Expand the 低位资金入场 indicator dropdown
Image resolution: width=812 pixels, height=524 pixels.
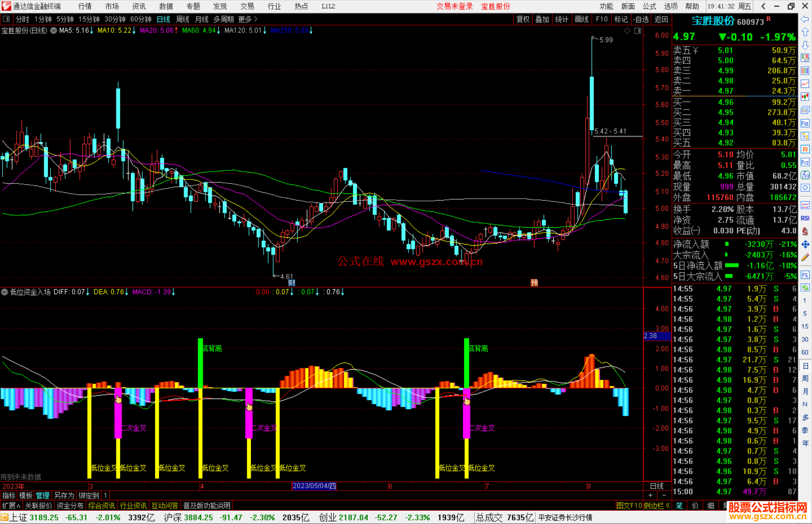[x=5, y=292]
